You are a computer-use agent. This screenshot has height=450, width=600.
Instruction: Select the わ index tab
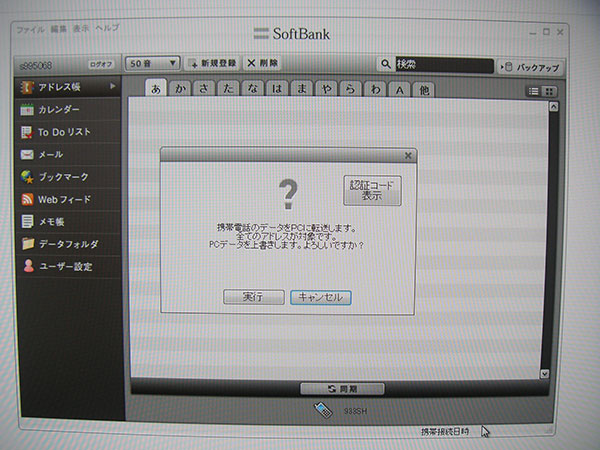click(x=375, y=90)
